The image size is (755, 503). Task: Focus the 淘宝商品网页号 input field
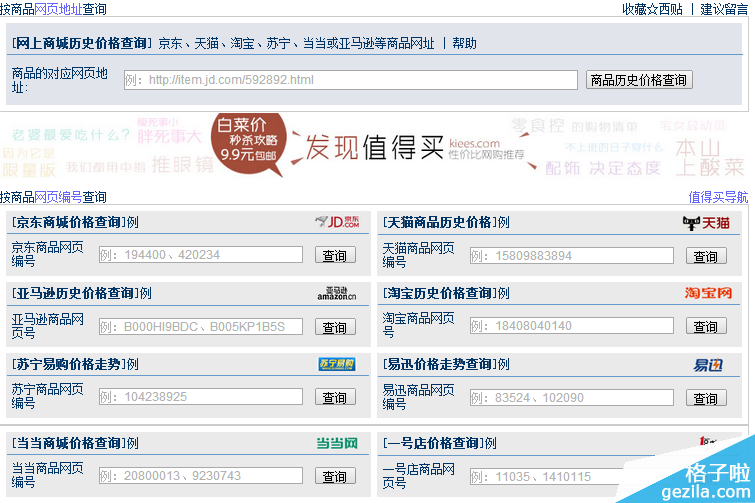[572, 326]
